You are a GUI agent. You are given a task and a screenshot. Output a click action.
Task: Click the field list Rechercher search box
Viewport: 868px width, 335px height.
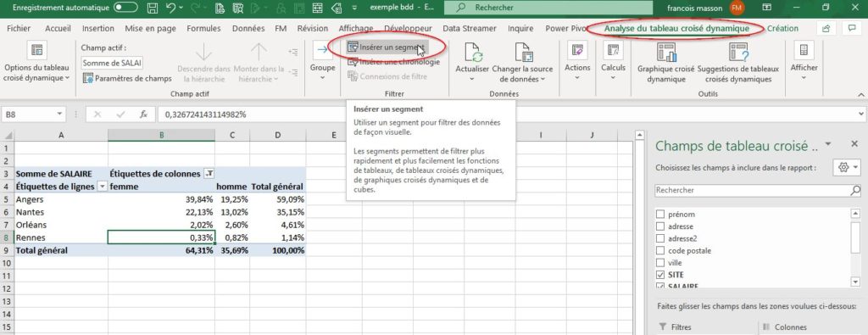pos(757,191)
